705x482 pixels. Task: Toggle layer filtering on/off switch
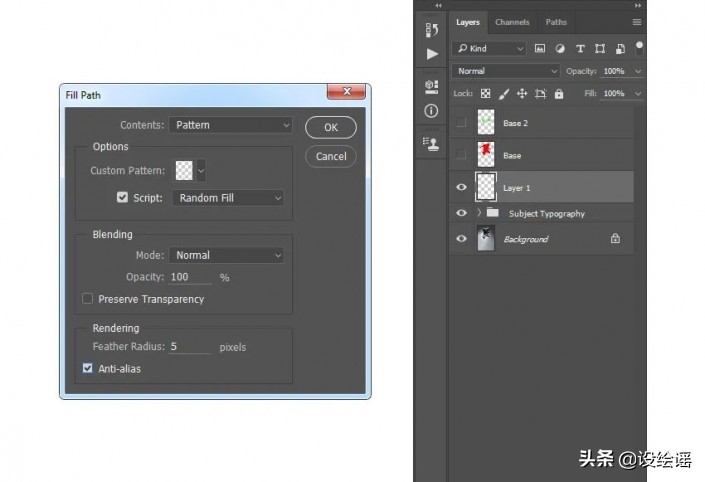(x=639, y=48)
